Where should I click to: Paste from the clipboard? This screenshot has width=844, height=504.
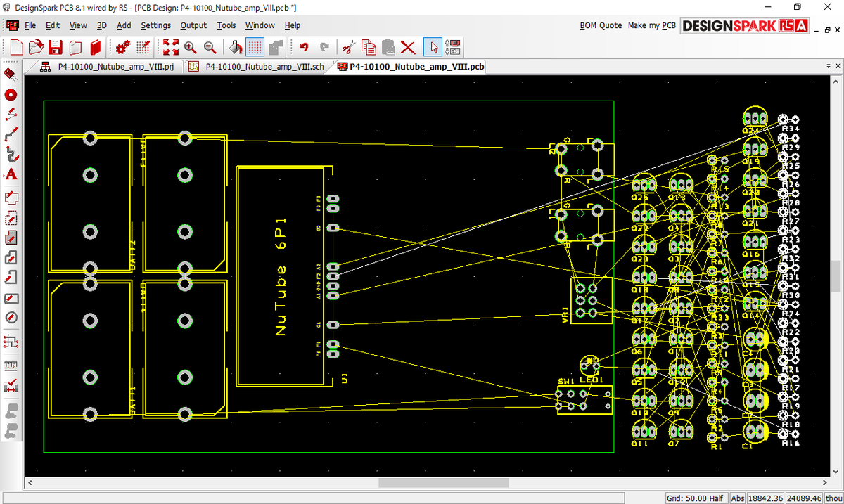coord(388,47)
